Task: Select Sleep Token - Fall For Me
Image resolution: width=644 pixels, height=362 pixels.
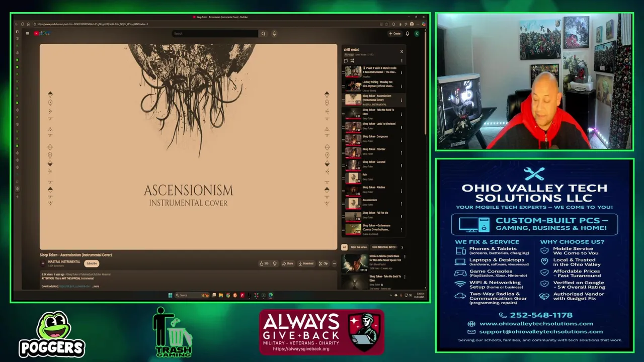Action: (x=373, y=216)
